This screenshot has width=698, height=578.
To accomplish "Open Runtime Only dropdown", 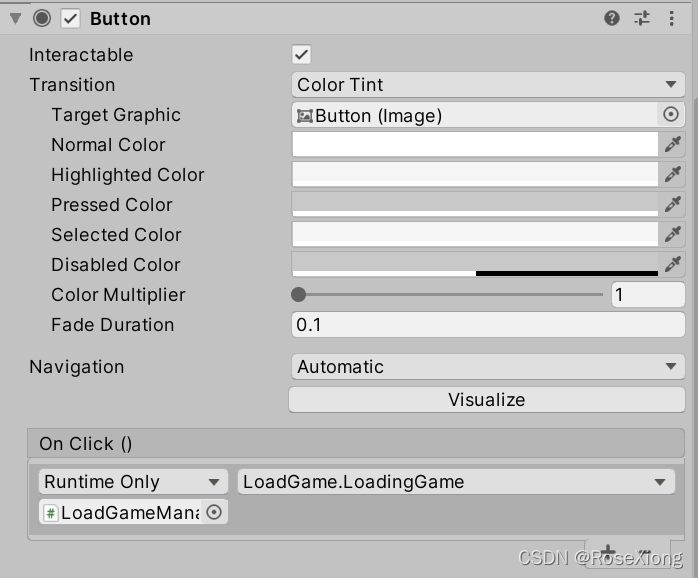I will 133,481.
